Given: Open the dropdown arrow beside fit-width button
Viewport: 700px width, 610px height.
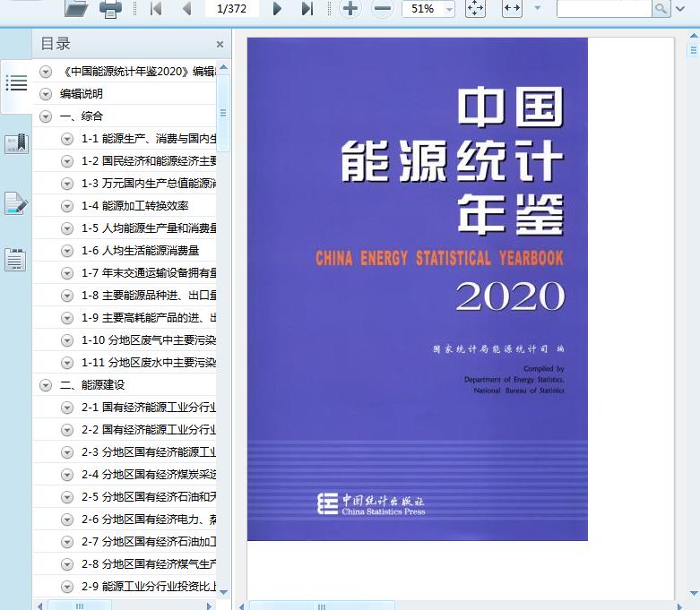Looking at the screenshot, I should pos(538,8).
